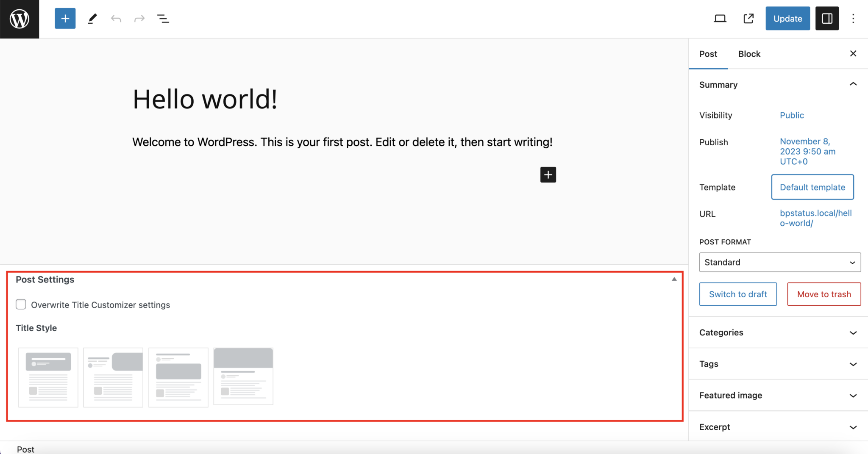The image size is (868, 454).
Task: Add a block with the inline plus inserter
Action: pos(548,174)
